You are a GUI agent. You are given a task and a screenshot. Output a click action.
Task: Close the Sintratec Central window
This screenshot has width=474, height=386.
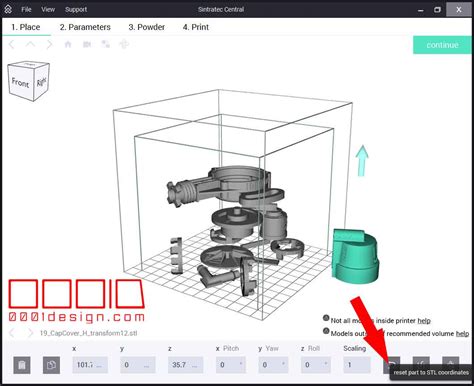(459, 9)
